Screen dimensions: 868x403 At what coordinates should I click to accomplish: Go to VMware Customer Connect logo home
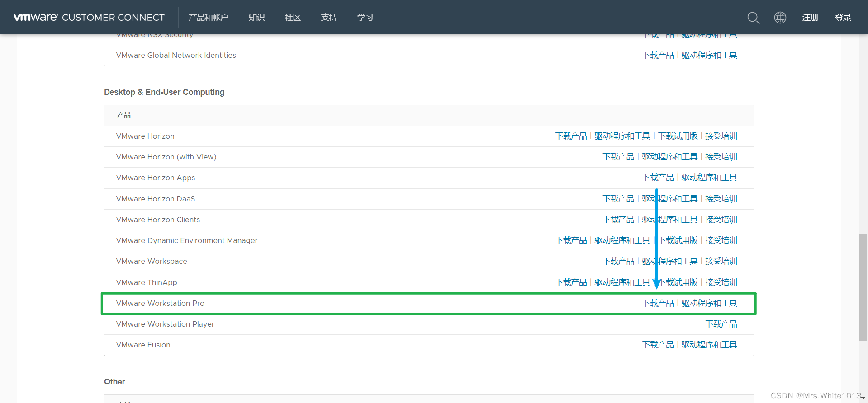pyautogui.click(x=89, y=18)
